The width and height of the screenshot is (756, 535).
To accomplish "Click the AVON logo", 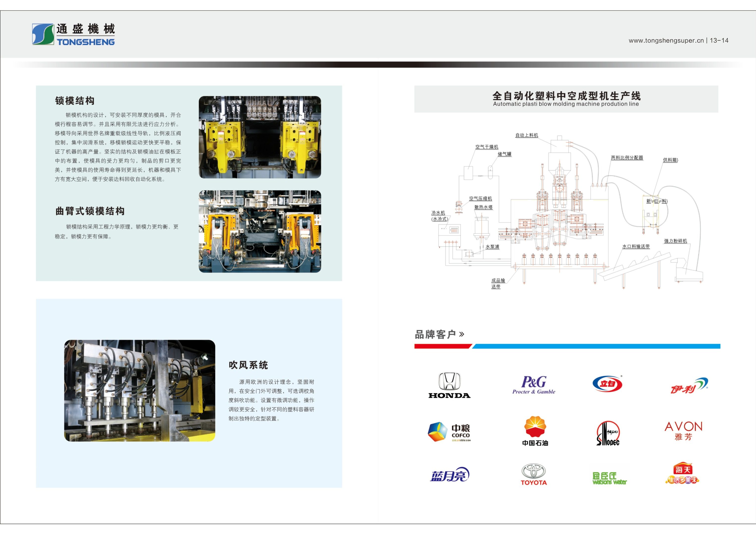I will [x=683, y=431].
